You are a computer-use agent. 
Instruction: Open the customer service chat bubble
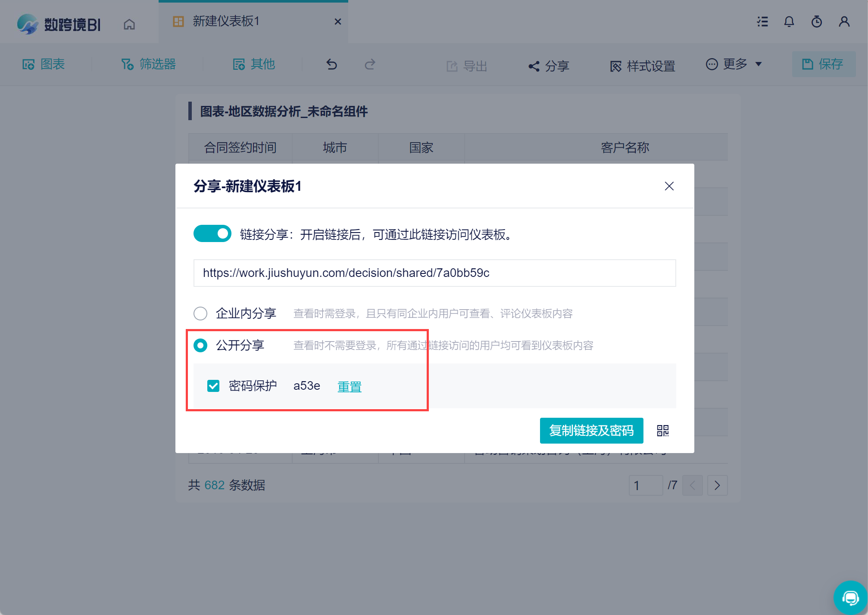point(850,597)
